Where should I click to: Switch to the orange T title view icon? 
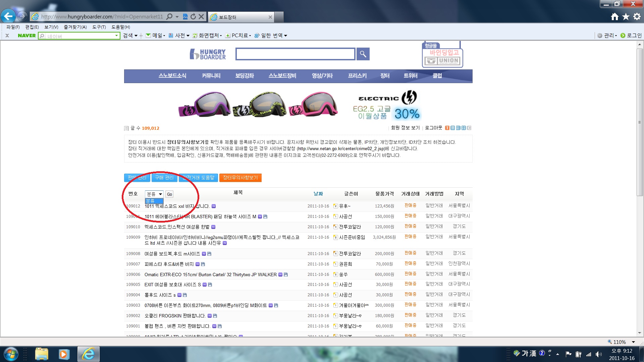pos(447,128)
